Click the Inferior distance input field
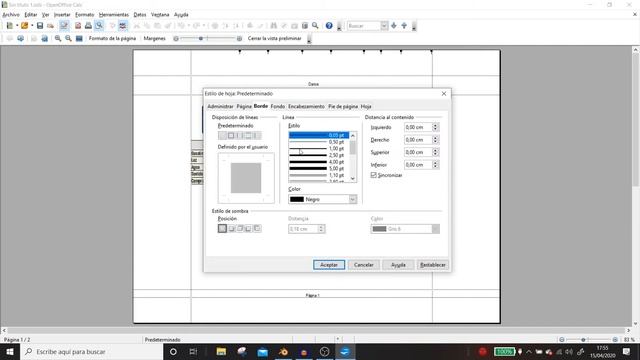 click(418, 165)
